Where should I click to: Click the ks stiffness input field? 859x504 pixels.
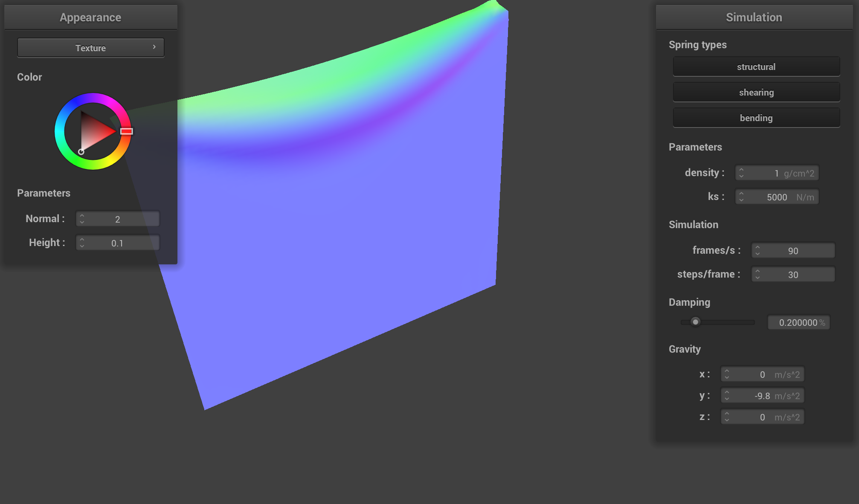point(777,197)
